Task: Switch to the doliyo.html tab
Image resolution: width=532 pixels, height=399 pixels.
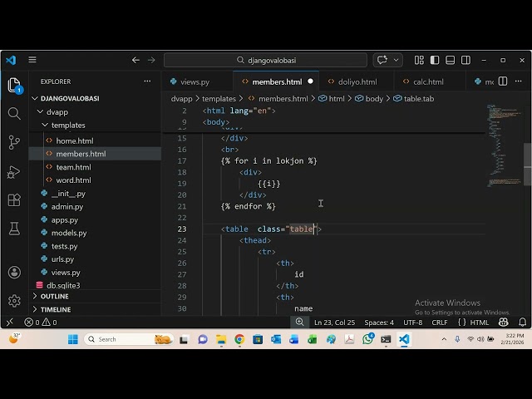Action: point(357,81)
